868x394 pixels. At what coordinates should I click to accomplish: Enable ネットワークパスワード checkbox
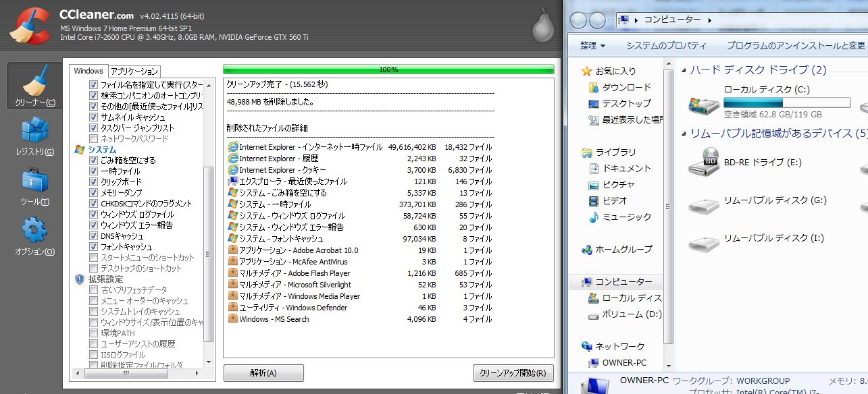click(x=94, y=138)
